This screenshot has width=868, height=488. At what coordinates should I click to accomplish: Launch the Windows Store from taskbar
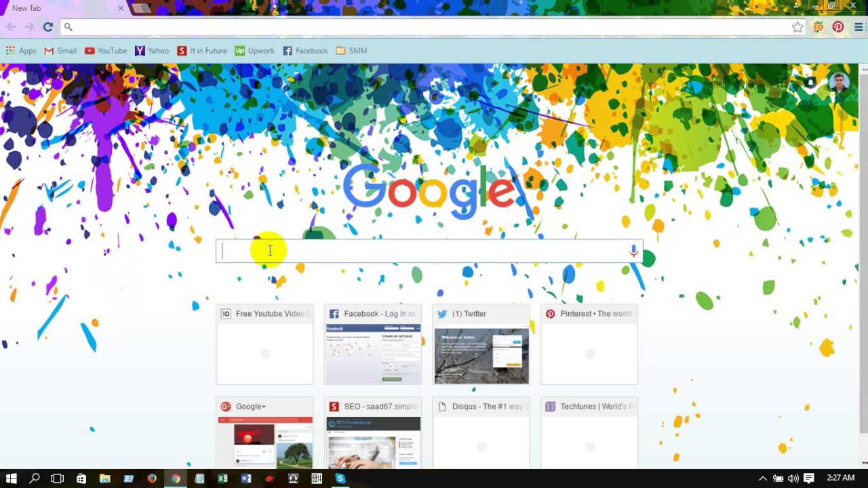(81, 479)
